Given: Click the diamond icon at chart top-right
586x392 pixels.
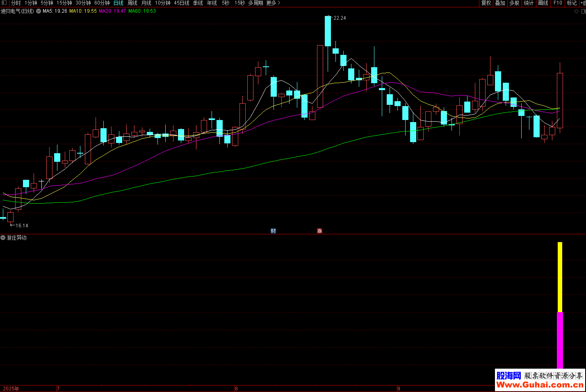Looking at the screenshot, I should (576, 11).
